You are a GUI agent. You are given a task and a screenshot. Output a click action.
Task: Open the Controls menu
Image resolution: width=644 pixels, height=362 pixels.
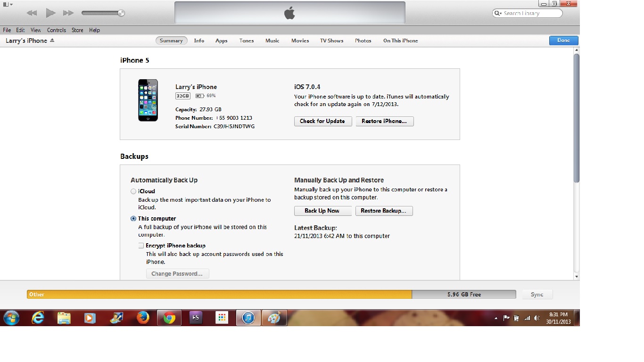[57, 30]
